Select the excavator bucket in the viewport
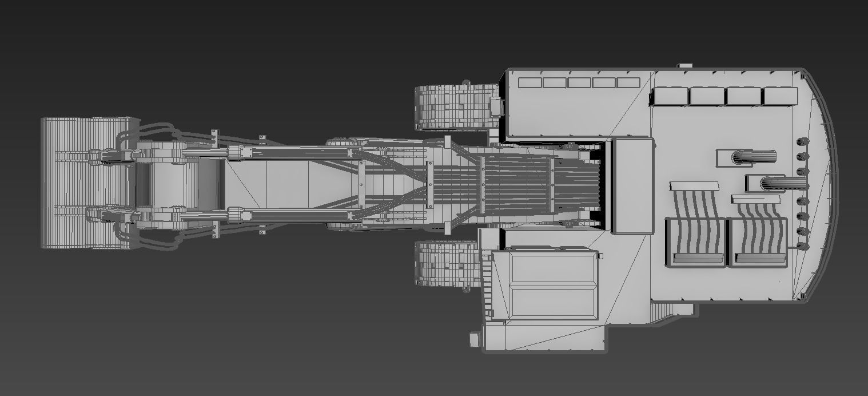Image resolution: width=868 pixels, height=396 pixels. [90, 183]
